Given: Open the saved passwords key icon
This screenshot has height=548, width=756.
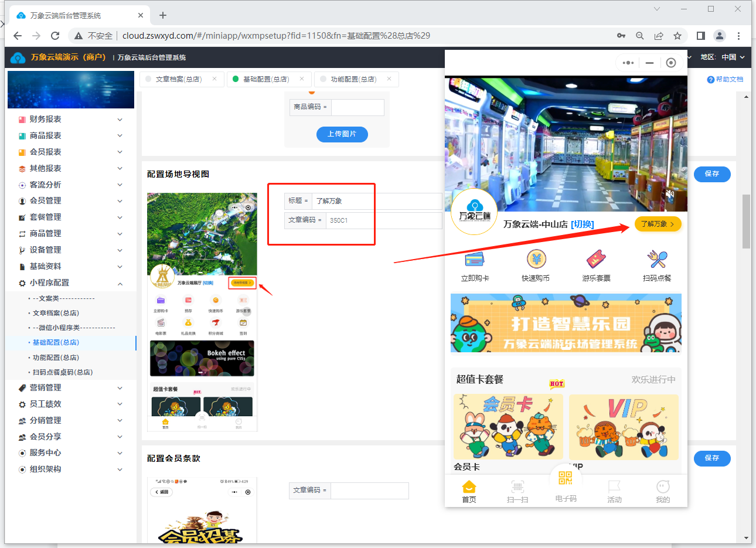Looking at the screenshot, I should [621, 36].
